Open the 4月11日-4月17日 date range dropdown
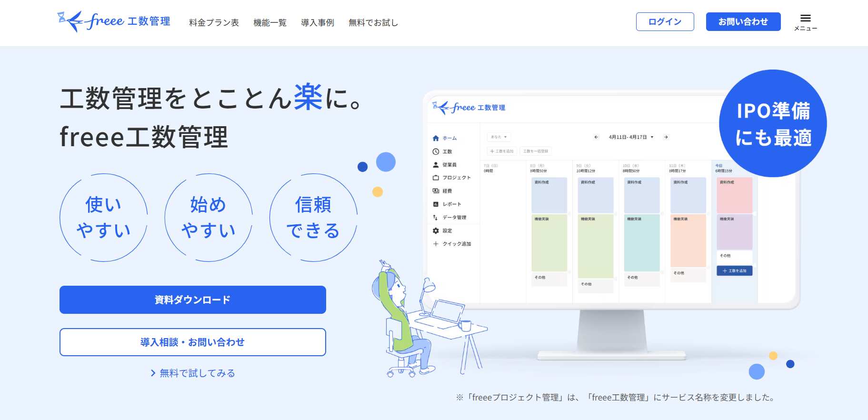This screenshot has height=420, width=868. point(631,137)
